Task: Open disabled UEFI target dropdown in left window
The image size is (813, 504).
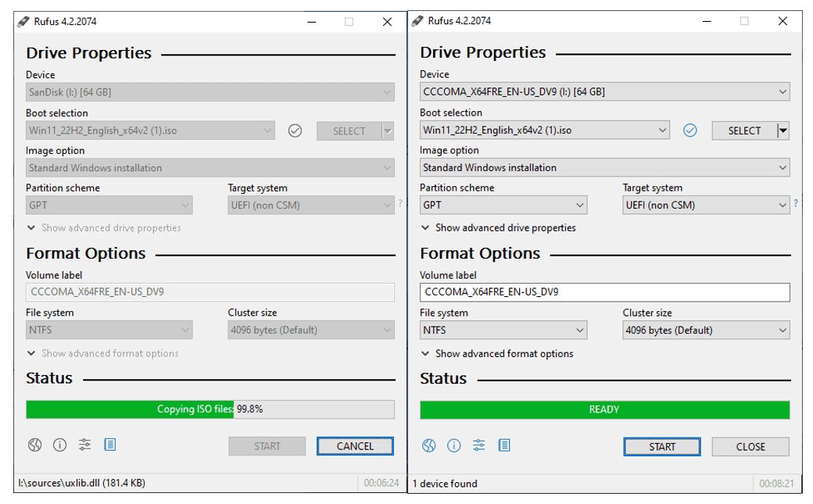Action: 311,206
